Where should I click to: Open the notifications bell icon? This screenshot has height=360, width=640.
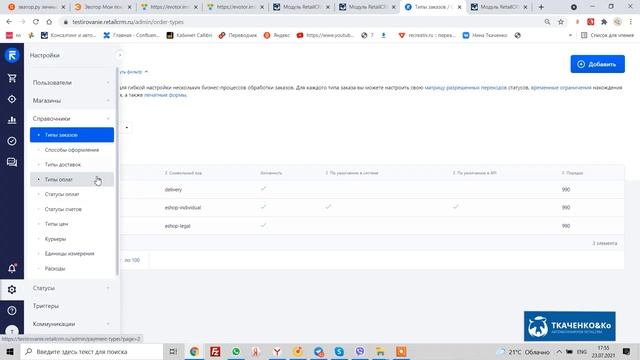(x=12, y=268)
